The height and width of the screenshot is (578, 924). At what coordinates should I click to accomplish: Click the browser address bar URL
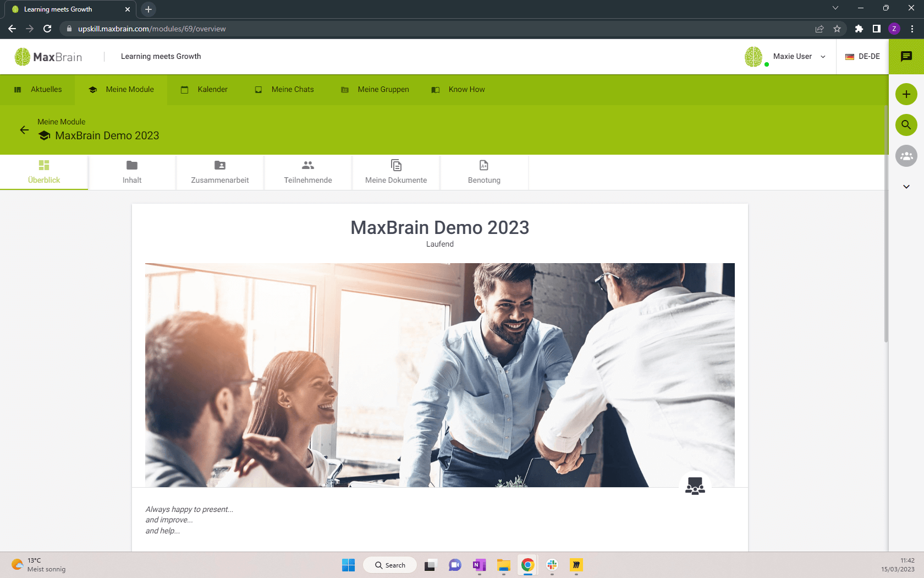point(152,29)
